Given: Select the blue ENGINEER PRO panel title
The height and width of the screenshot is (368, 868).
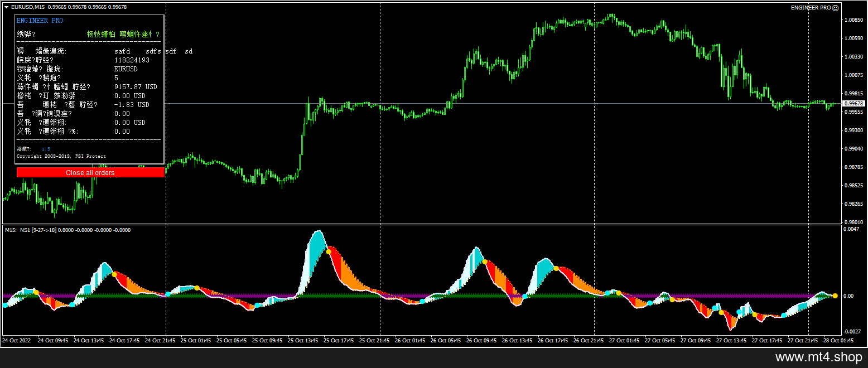Looking at the screenshot, I should (x=40, y=21).
